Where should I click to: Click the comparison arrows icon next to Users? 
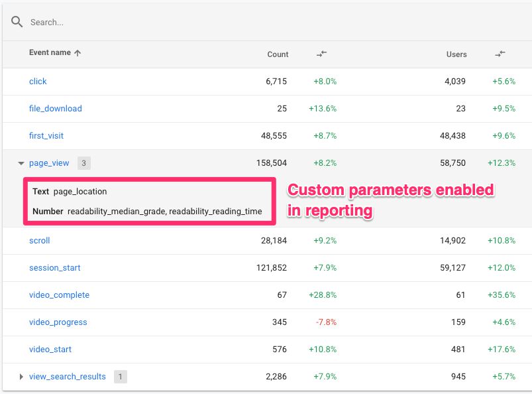coord(500,54)
